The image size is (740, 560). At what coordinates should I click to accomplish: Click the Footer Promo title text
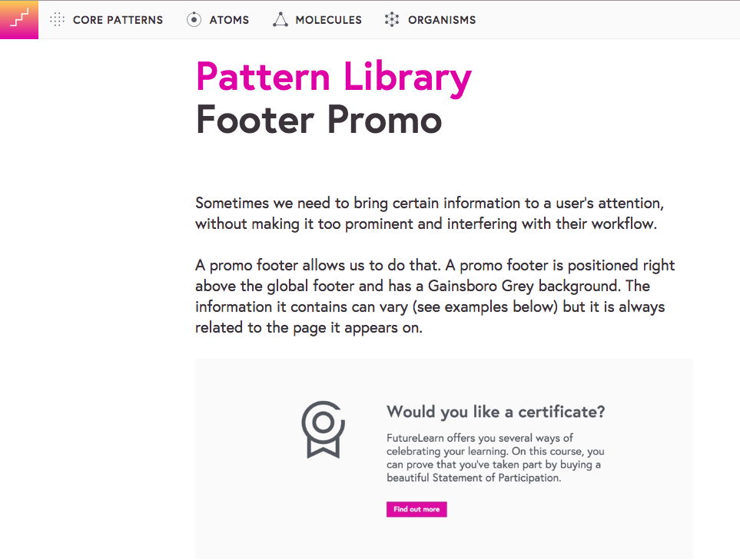[x=319, y=120]
